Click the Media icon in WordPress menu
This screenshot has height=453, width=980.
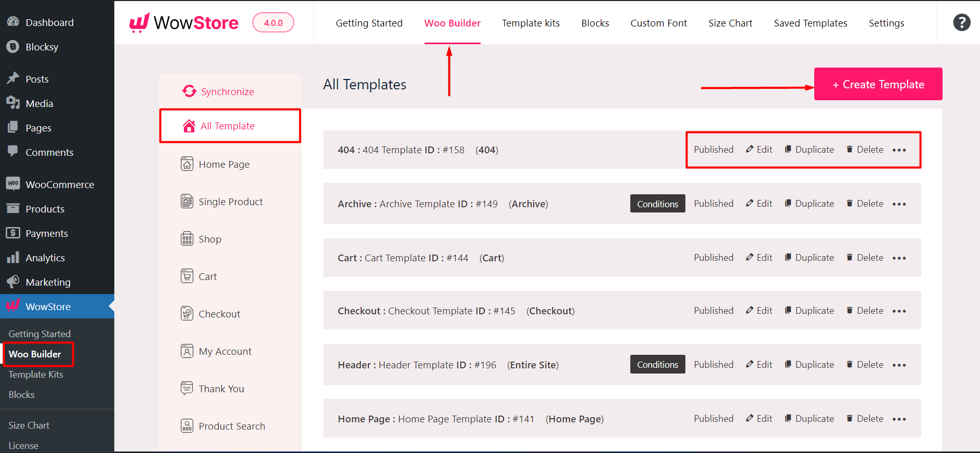tap(13, 103)
